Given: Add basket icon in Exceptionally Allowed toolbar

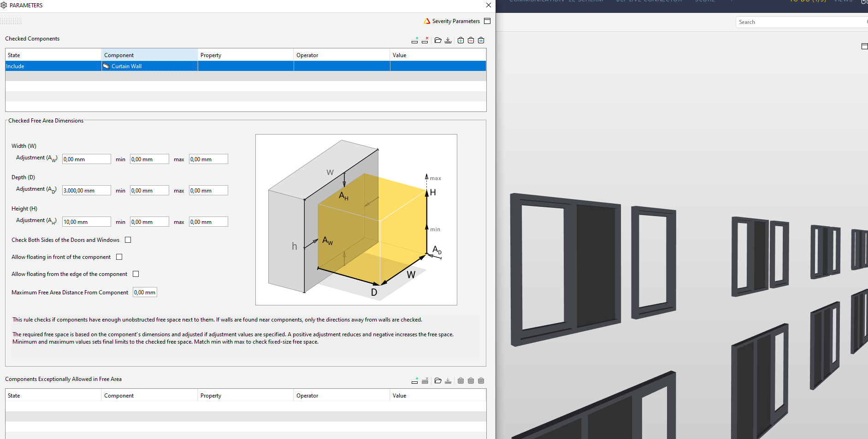Looking at the screenshot, I should [461, 381].
